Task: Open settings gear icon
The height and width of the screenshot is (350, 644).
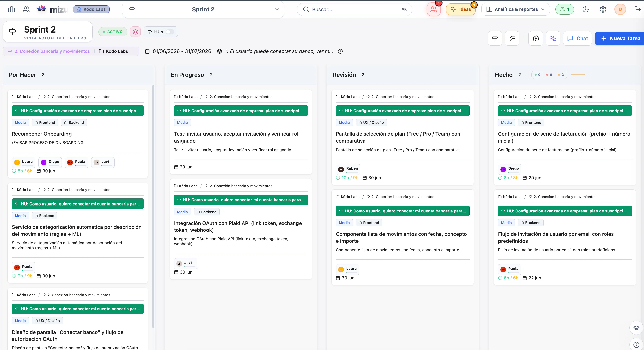Action: click(x=603, y=9)
